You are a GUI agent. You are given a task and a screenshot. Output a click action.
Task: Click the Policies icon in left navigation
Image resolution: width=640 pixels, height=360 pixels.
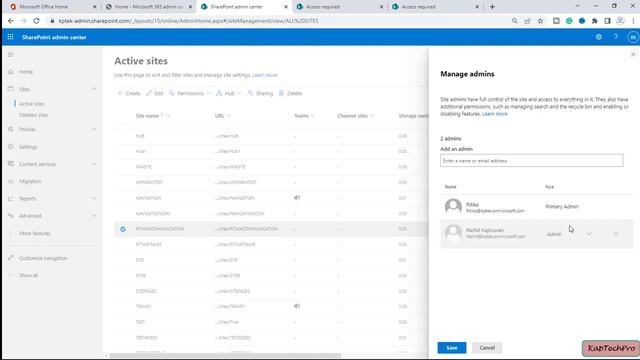tap(11, 129)
